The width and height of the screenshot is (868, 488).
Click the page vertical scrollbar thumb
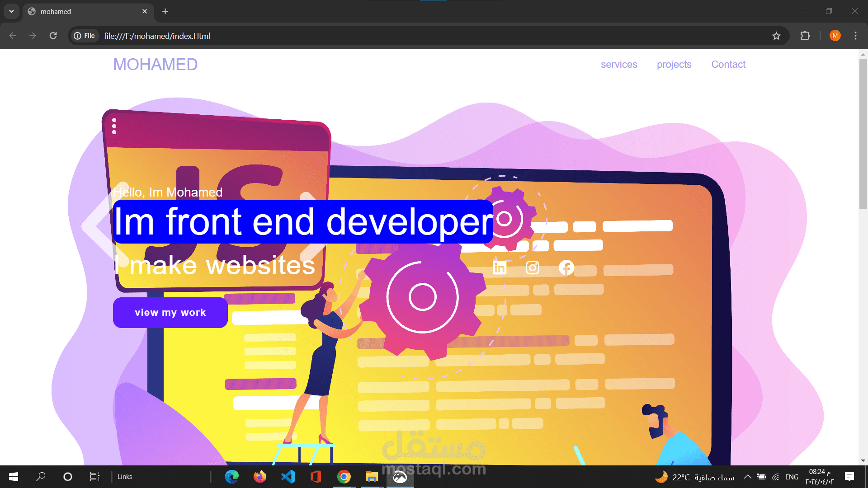863,133
